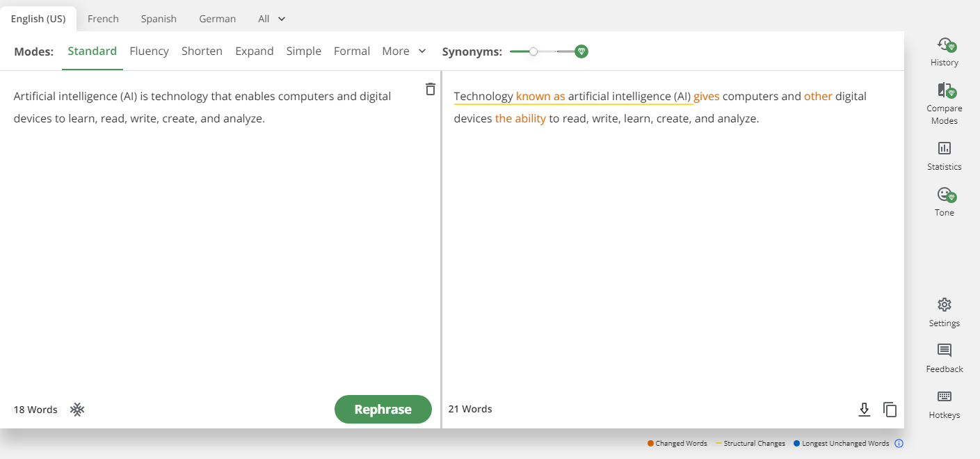980x459 pixels.
Task: Copy the paraphrased text
Action: pyautogui.click(x=890, y=410)
